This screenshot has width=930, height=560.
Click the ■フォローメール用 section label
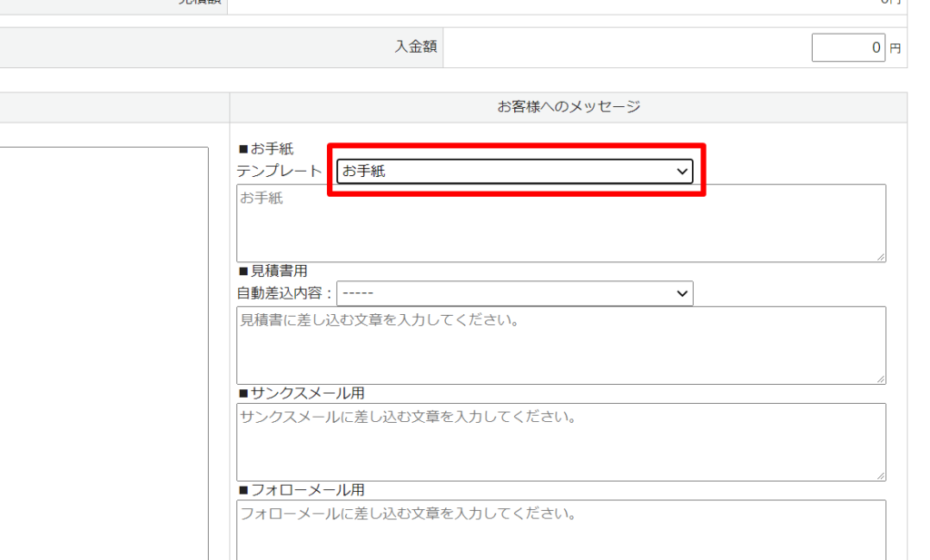[x=302, y=490]
